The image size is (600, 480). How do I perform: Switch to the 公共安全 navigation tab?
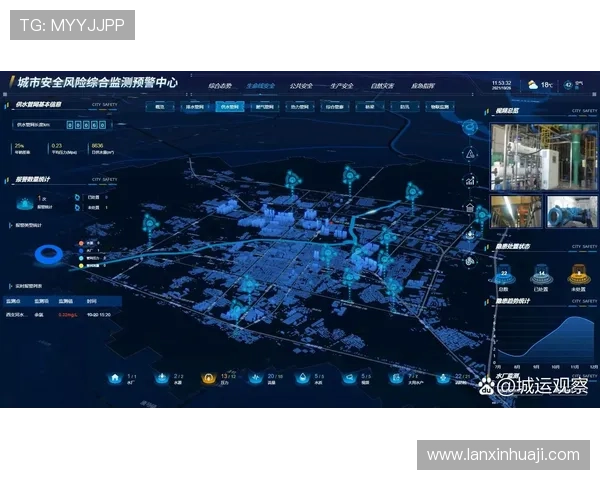pyautogui.click(x=301, y=86)
